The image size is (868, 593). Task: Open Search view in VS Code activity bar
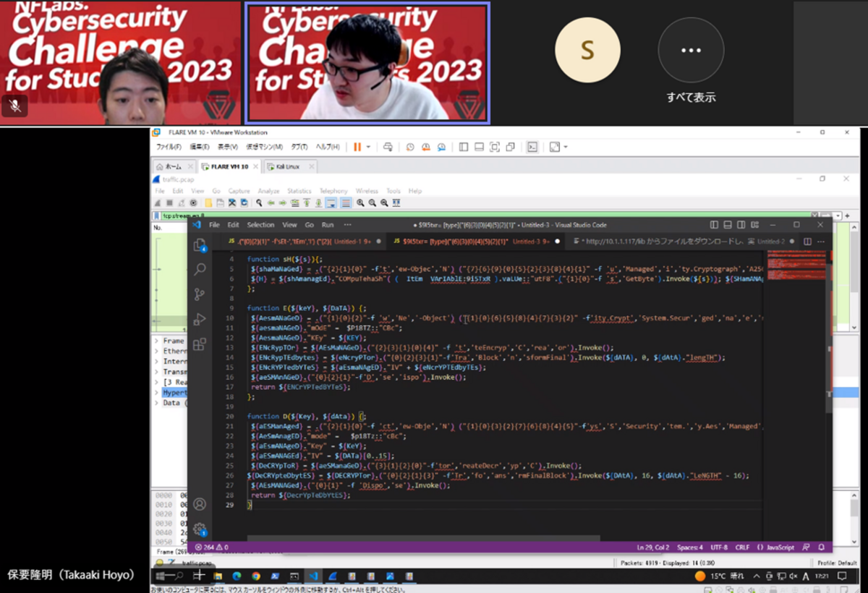coord(200,270)
